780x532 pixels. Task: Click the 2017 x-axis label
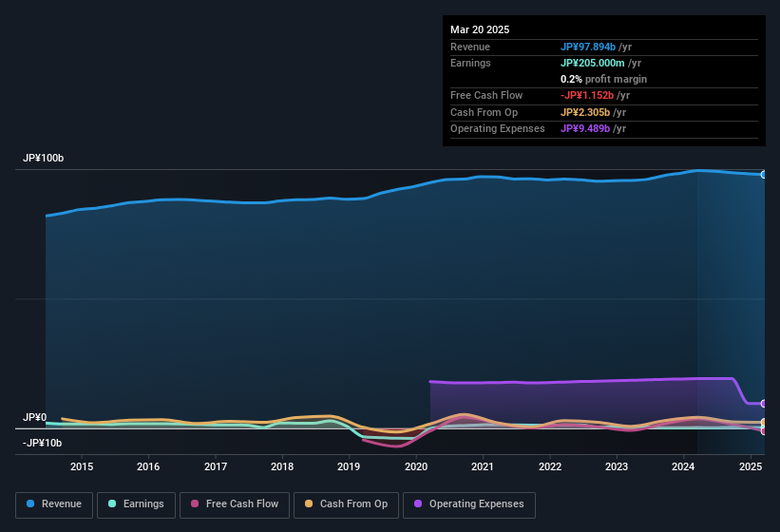(x=216, y=466)
